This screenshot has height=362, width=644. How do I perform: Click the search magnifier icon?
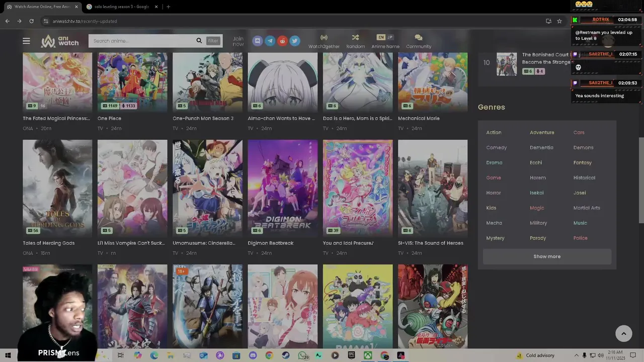pos(199,41)
